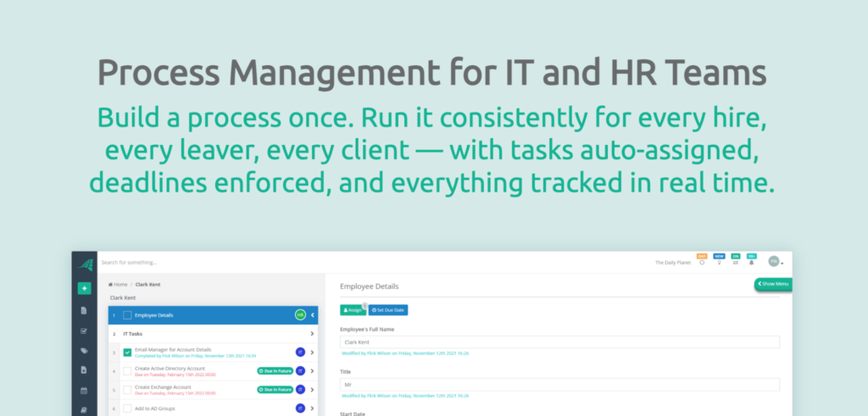Open the notifications bell icon
This screenshot has width=868, height=416.
tap(751, 262)
